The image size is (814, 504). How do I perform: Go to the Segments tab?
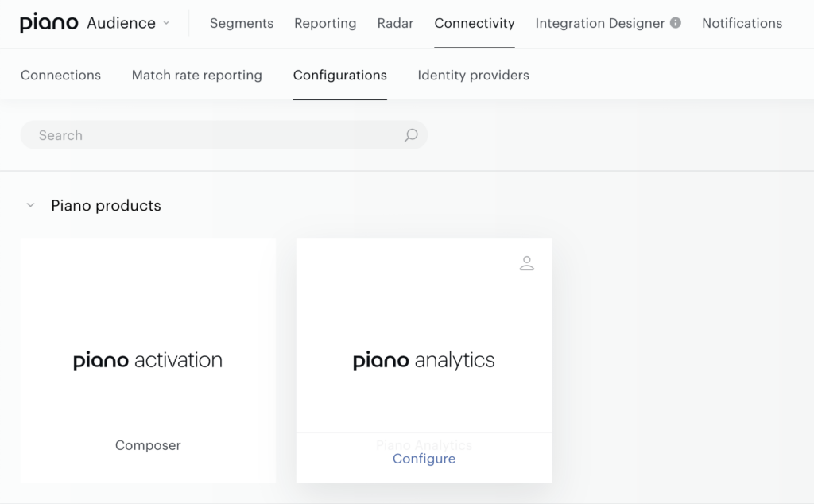coord(242,23)
